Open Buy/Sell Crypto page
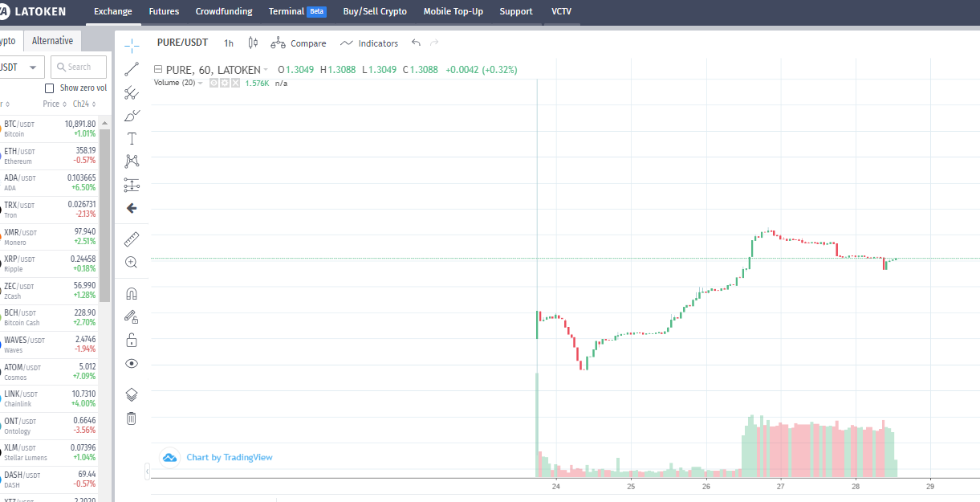This screenshot has height=502, width=980. (x=375, y=11)
